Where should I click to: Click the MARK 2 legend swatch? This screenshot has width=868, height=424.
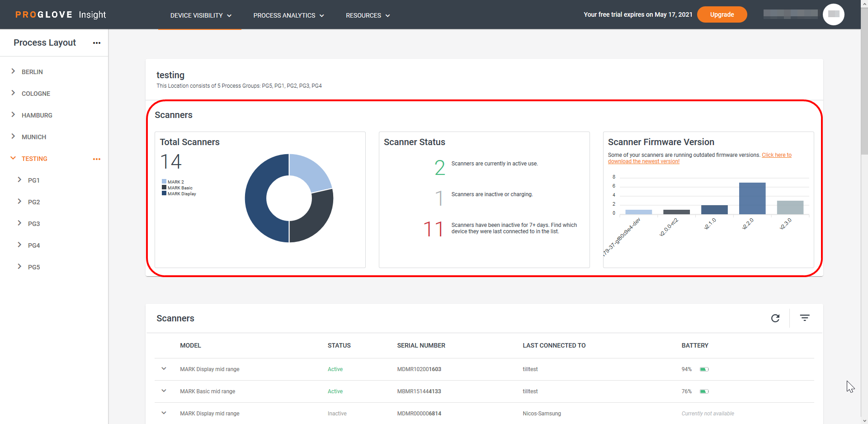coord(164,182)
